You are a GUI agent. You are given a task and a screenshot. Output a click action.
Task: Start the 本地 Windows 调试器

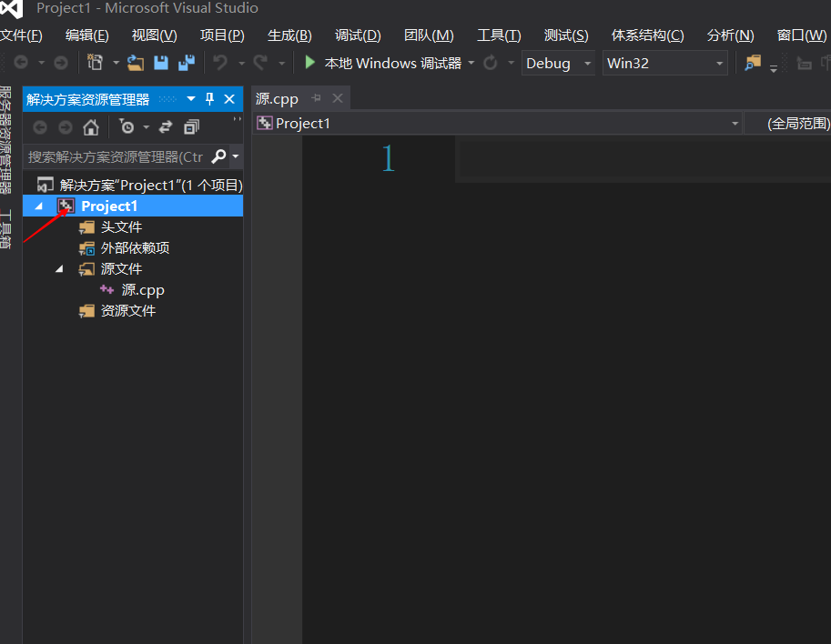[382, 63]
